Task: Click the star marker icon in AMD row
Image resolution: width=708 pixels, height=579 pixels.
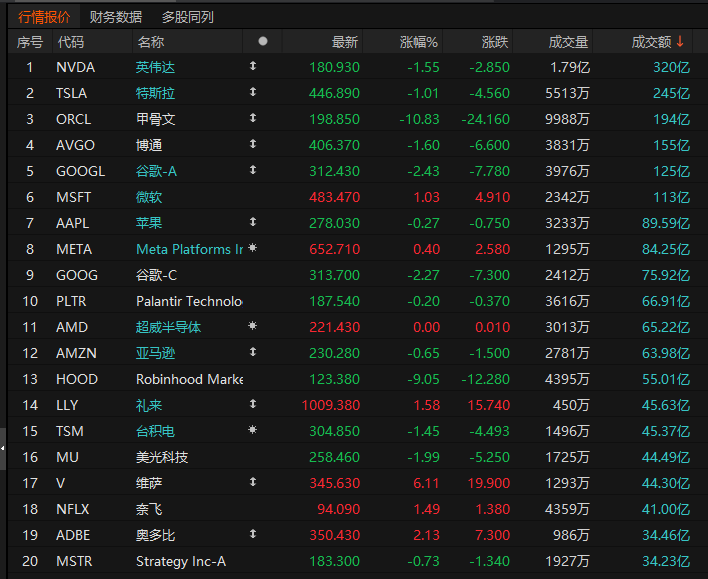Action: click(x=253, y=326)
